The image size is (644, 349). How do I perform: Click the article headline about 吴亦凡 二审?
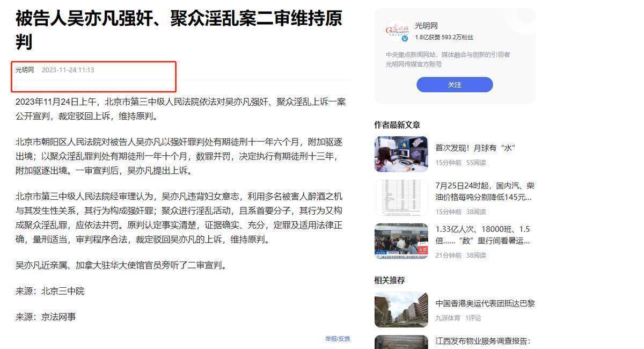(179, 30)
